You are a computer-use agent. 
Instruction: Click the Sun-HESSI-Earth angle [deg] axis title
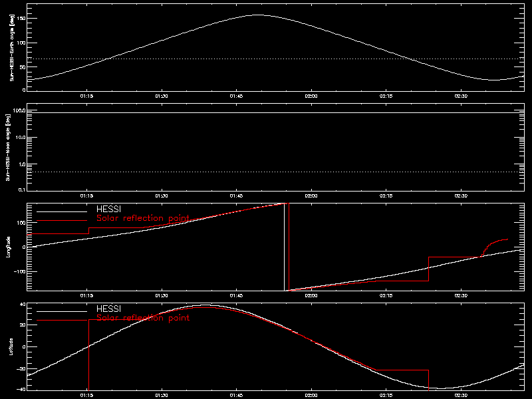pyautogui.click(x=11, y=48)
